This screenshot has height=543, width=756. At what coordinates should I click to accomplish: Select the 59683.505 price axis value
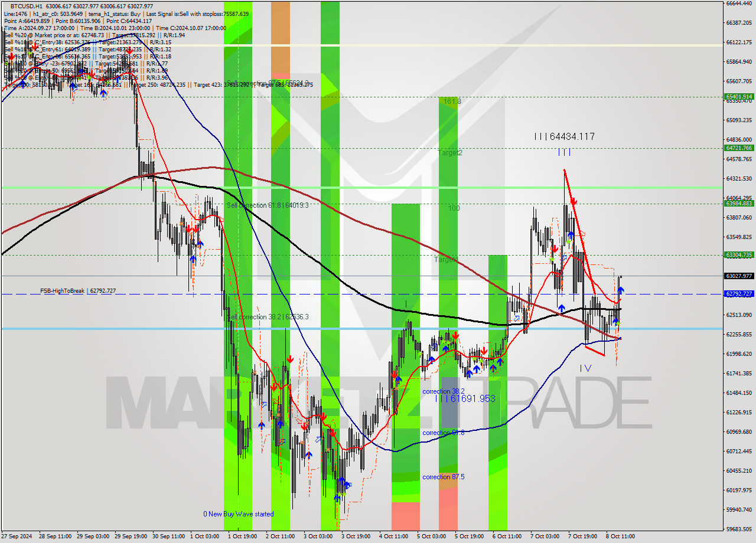point(739,529)
